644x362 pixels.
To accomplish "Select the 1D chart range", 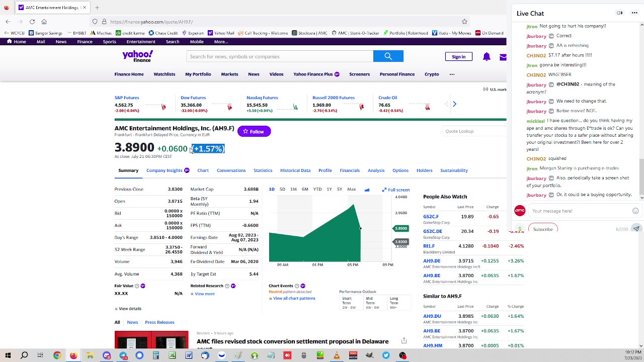I will 272,190.
